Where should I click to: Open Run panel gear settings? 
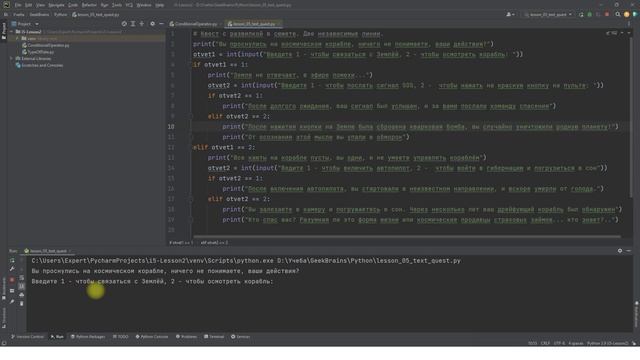tap(620, 251)
